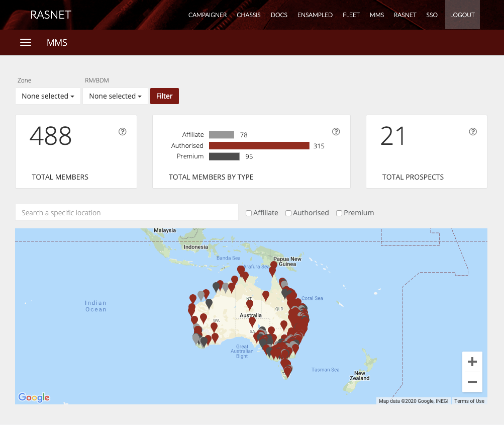Viewport: 504px width, 425px height.
Task: Click help icon on Members By Type card
Action: [x=336, y=132]
